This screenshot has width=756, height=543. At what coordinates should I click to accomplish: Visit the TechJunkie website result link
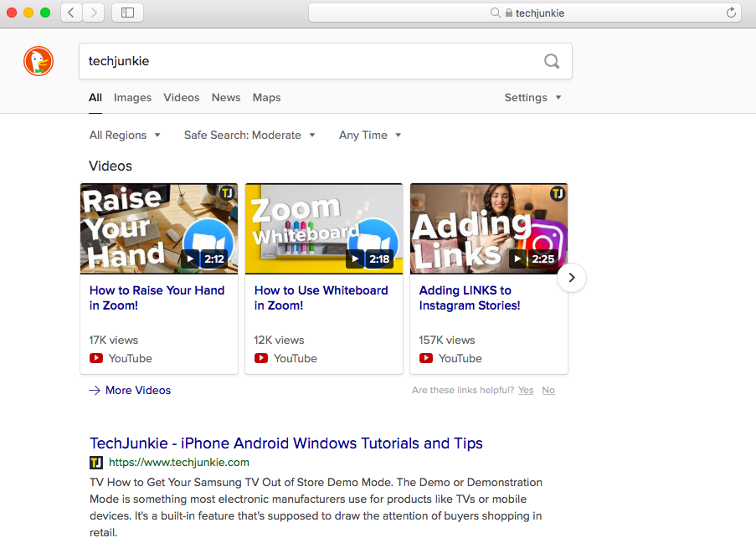[x=285, y=443]
